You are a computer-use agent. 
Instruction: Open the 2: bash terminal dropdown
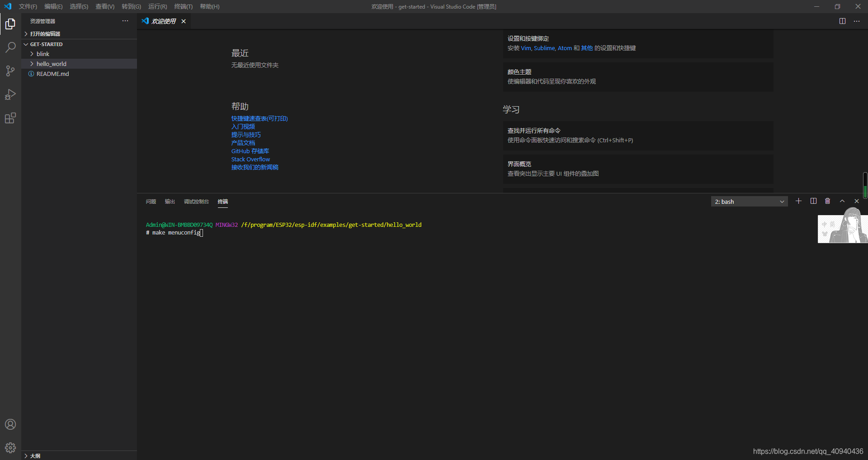pyautogui.click(x=750, y=202)
